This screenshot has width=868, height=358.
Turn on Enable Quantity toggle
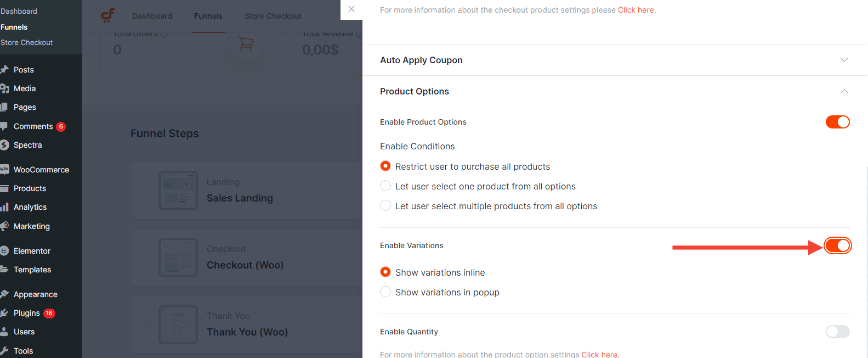837,332
